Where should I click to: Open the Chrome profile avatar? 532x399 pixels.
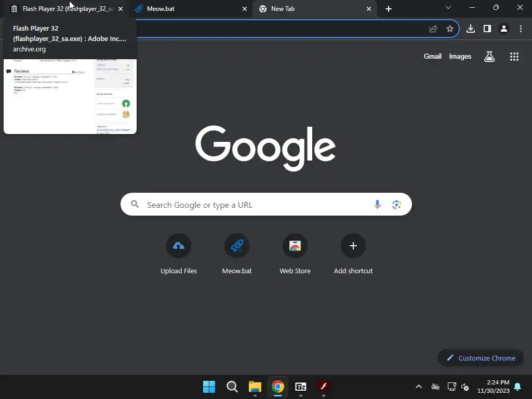point(504,29)
